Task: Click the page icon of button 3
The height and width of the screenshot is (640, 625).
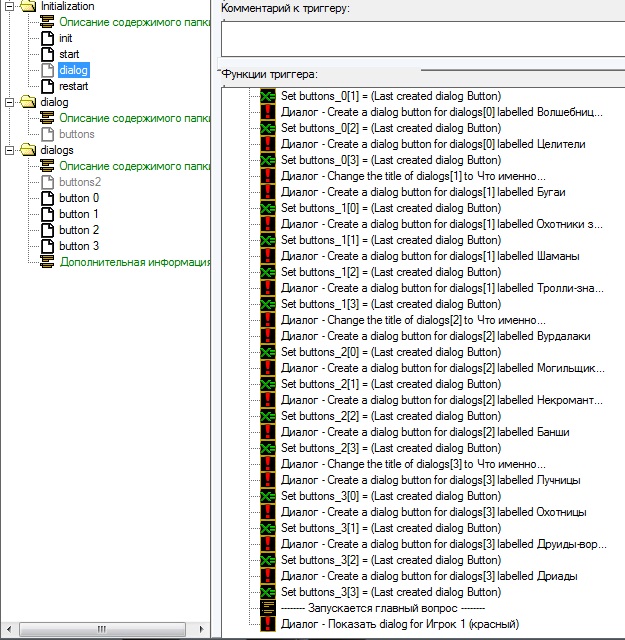Action: pyautogui.click(x=48, y=246)
